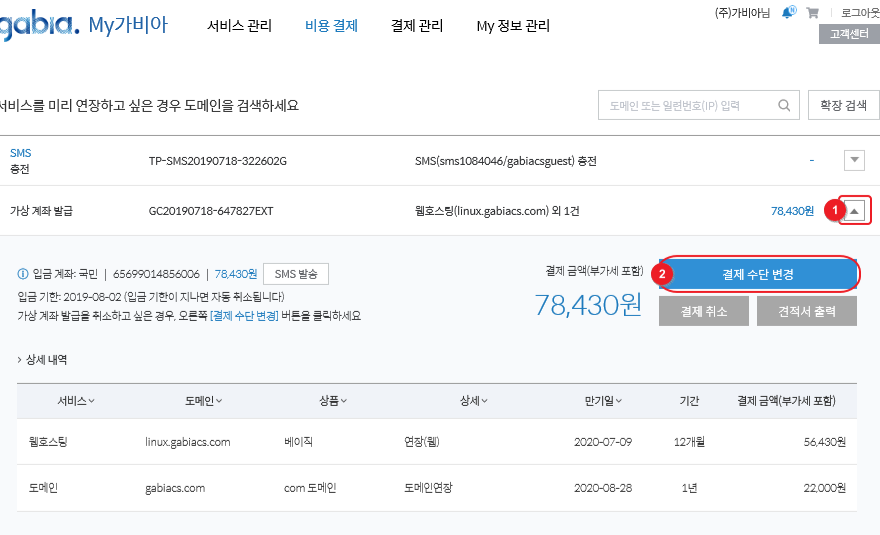Expand the 상세 내역 section chevron
The height and width of the screenshot is (535, 880).
tap(19, 360)
